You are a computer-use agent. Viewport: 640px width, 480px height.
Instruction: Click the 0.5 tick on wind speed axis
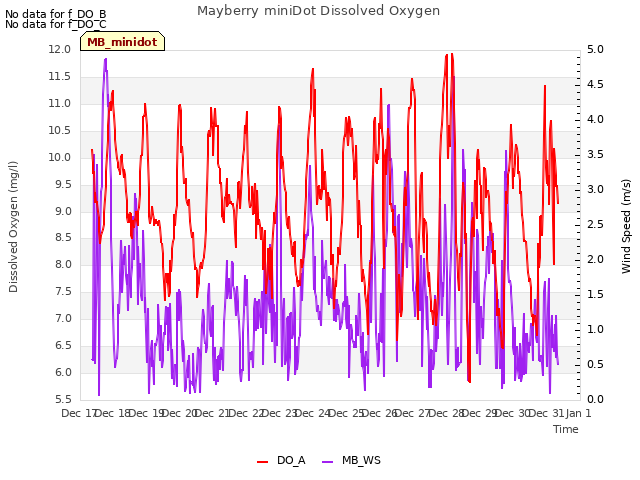click(595, 364)
